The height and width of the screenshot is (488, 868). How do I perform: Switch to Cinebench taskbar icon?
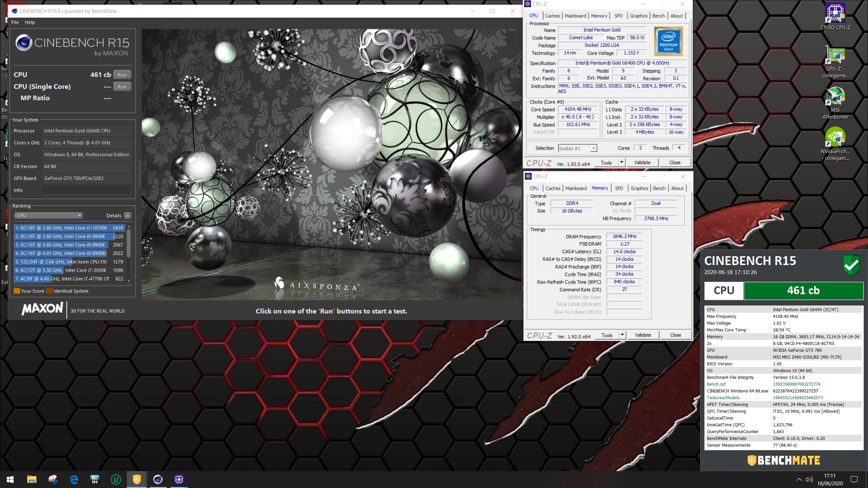click(158, 480)
